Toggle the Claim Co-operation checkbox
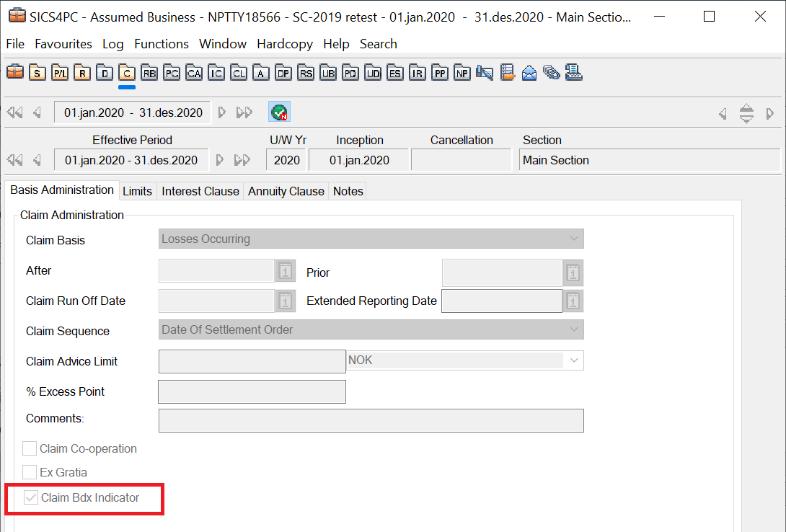The image size is (786, 532). (x=30, y=449)
